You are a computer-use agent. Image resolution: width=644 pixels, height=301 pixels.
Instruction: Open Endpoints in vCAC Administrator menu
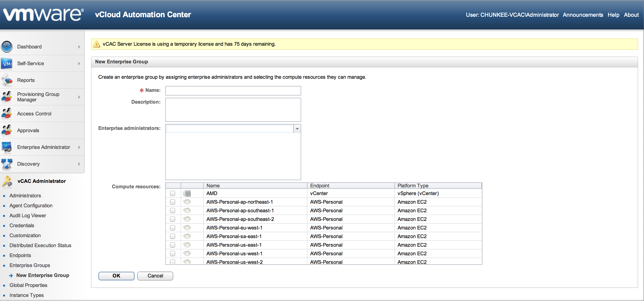tap(20, 255)
